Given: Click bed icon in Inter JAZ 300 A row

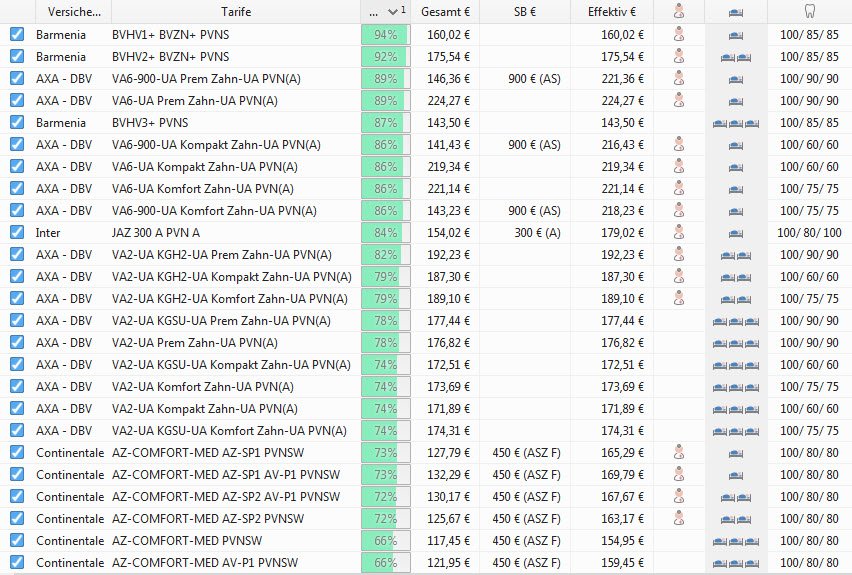Looking at the screenshot, I should (x=736, y=233).
